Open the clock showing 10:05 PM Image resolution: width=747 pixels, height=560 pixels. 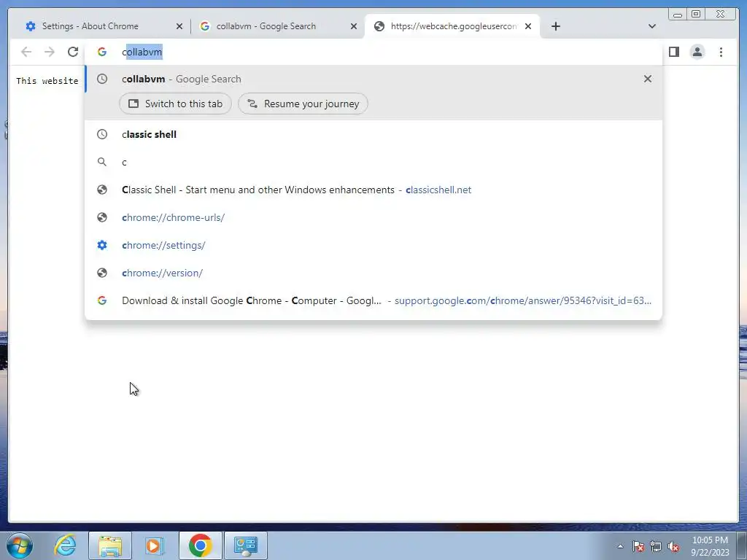(x=711, y=546)
